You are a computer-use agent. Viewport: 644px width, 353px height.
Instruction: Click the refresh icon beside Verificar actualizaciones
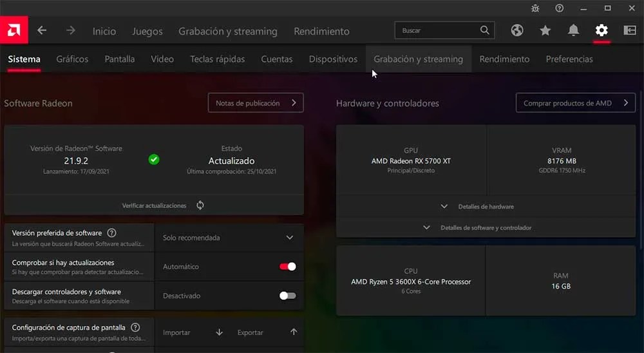(200, 205)
